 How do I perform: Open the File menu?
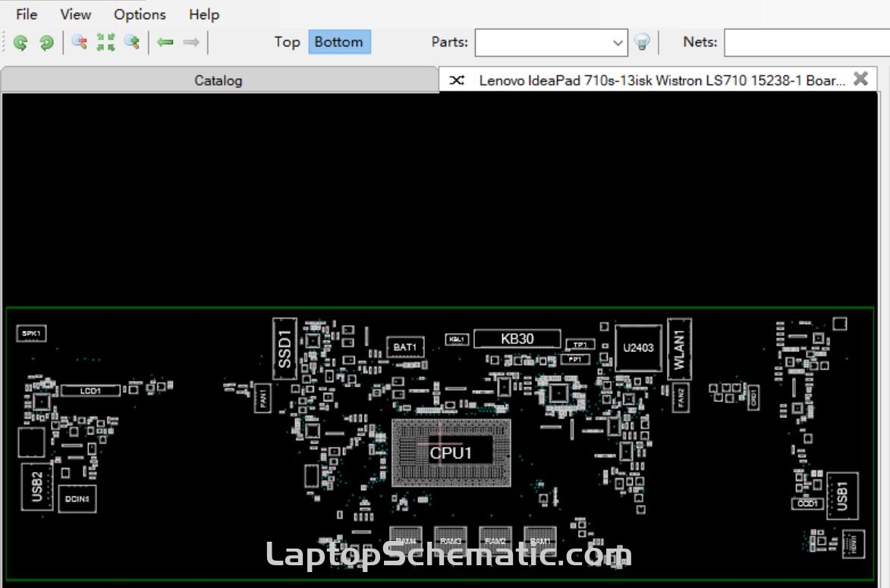click(x=27, y=14)
